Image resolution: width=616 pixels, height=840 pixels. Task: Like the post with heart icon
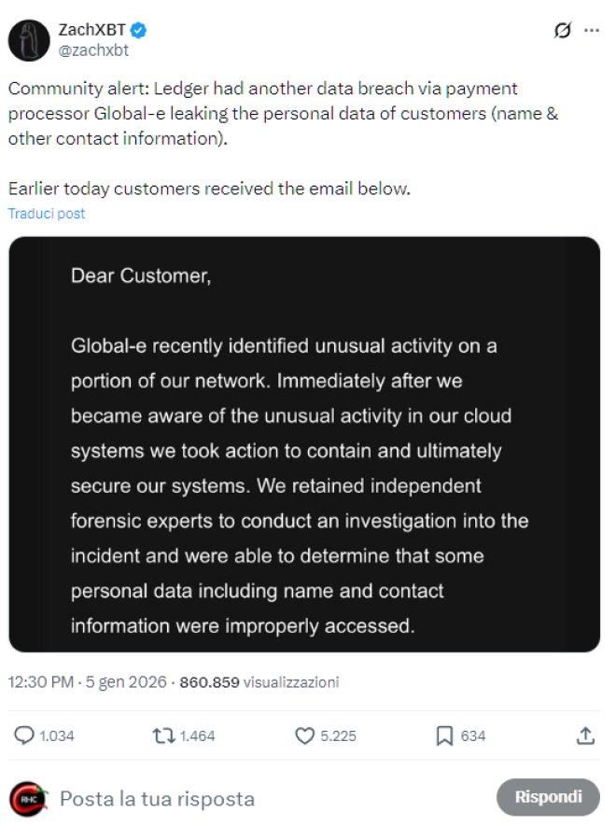(305, 736)
